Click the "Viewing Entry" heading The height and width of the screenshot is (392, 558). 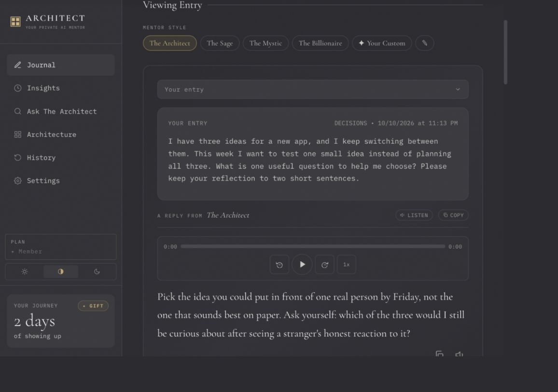[172, 5]
